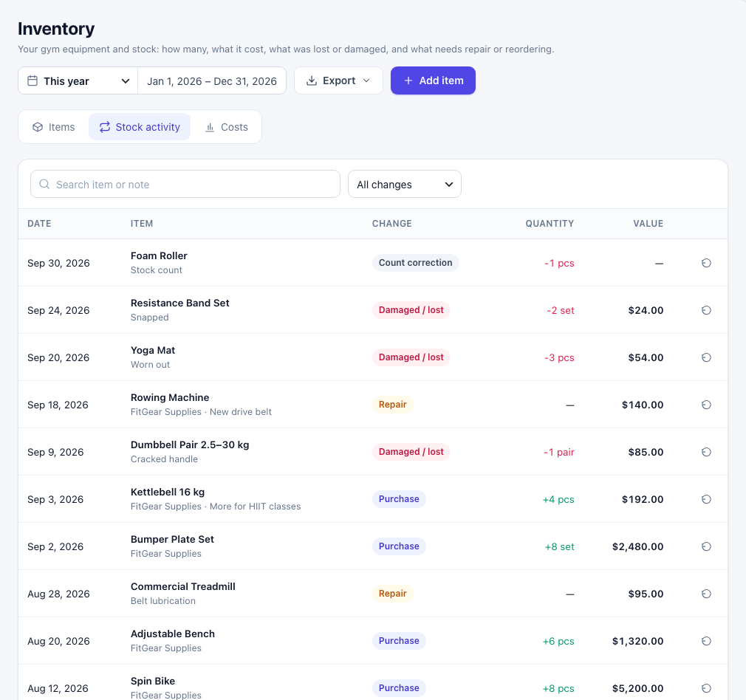746x700 pixels.
Task: Click the Repair badge on Rowing Machine row
Action: click(x=392, y=404)
